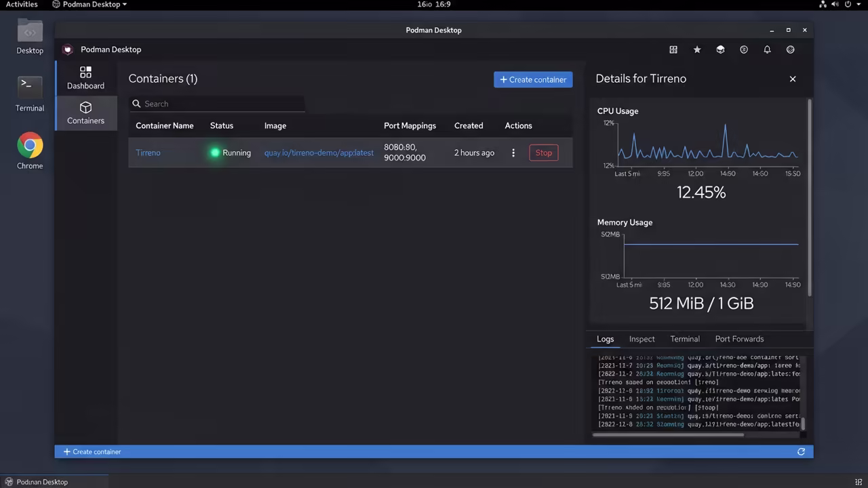The width and height of the screenshot is (868, 488).
Task: Click the clock in the top bar
Action: (434, 4)
